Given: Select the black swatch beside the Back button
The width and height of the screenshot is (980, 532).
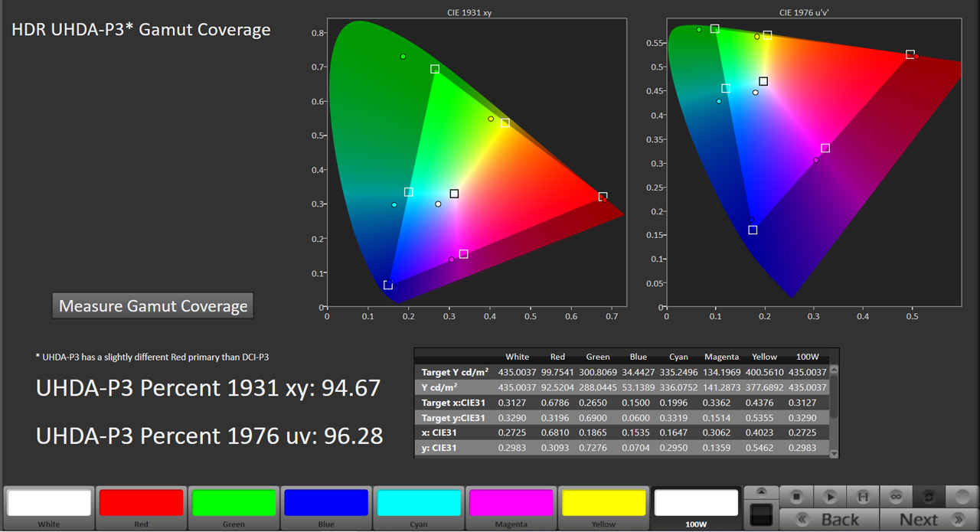Looking at the screenshot, I should pyautogui.click(x=761, y=514).
